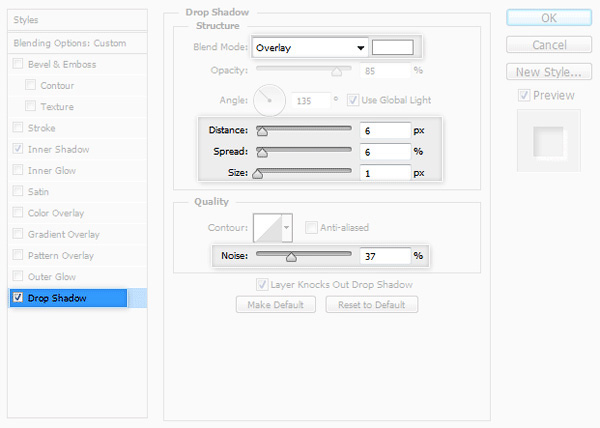Screen dimensions: 600x428
Task: Enable the Color Overlay checkbox
Action: [x=18, y=212]
